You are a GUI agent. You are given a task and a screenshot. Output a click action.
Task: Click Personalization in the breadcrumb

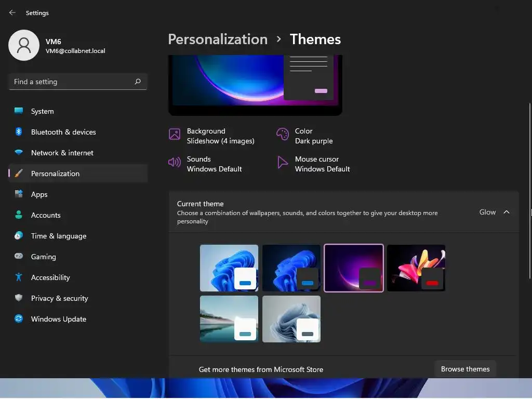coord(218,39)
